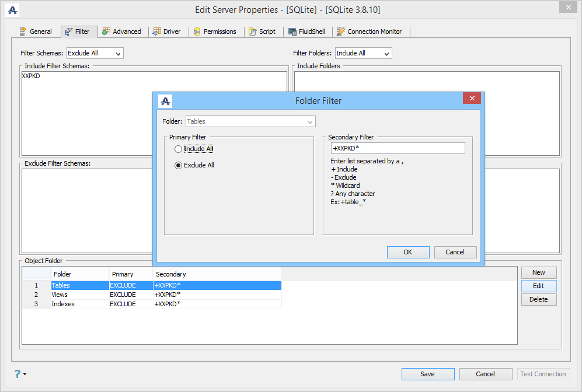Click row number 2 in Object Folder
This screenshot has width=582, height=392.
[36, 295]
